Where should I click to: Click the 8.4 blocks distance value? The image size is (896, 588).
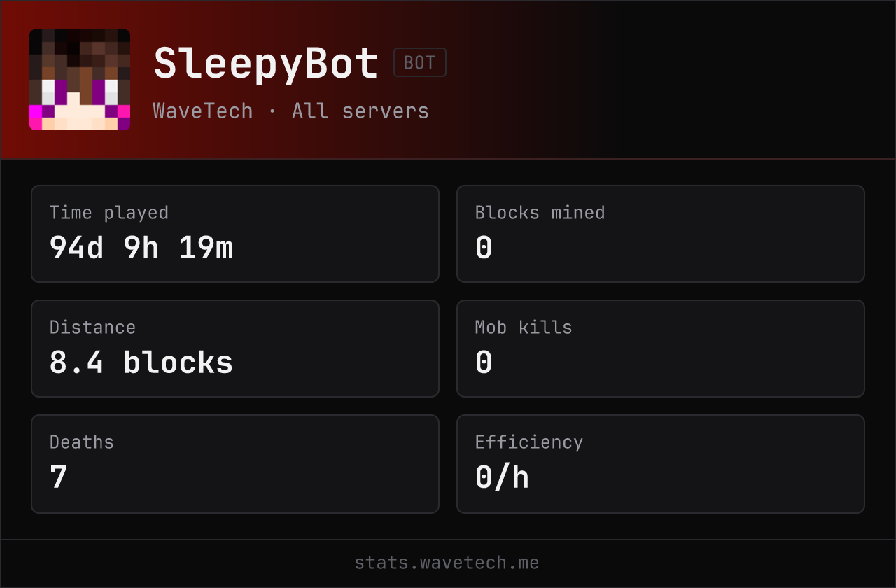tap(141, 363)
